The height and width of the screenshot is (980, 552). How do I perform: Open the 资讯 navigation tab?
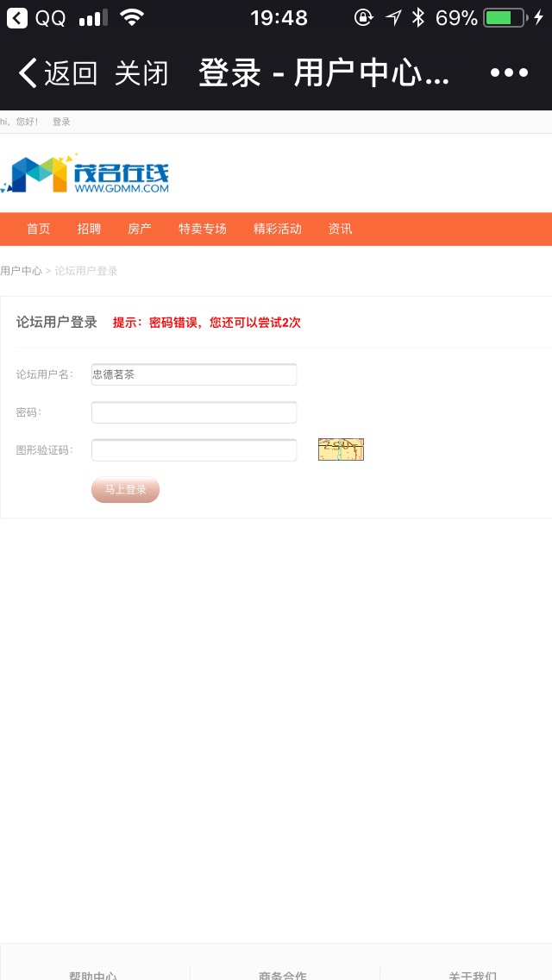tap(340, 229)
